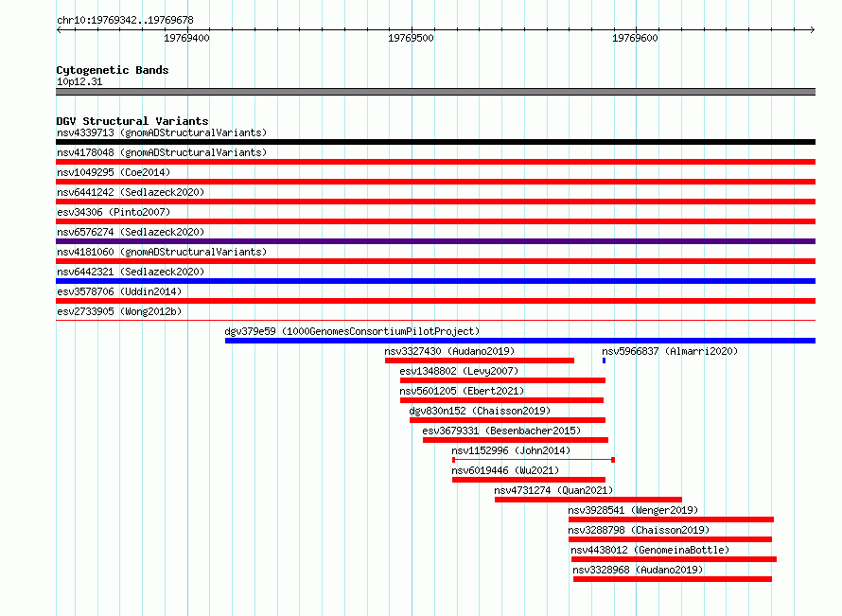Select the red nsv4731274 variant bar
Screen dimensions: 842x616
pyautogui.click(x=588, y=500)
